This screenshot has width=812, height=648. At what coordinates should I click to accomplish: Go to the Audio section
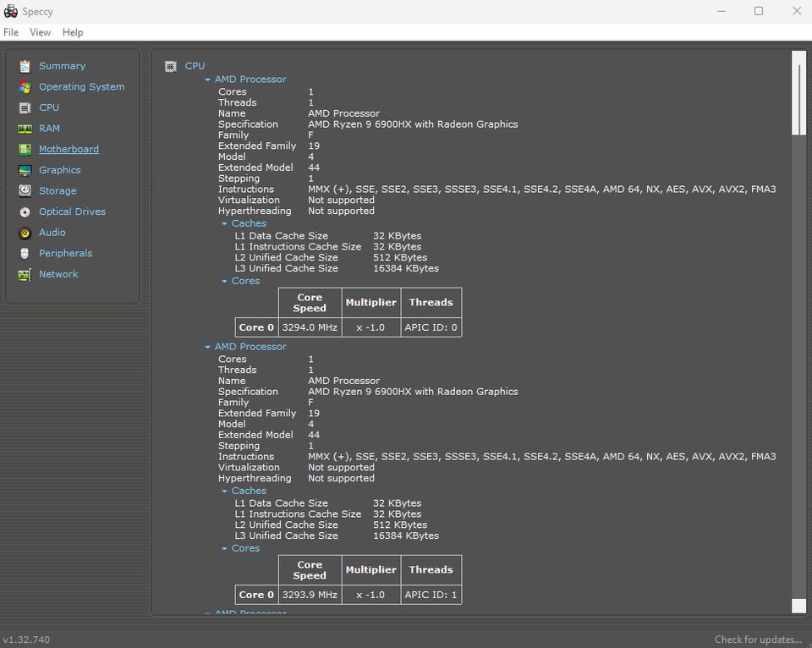tap(52, 232)
